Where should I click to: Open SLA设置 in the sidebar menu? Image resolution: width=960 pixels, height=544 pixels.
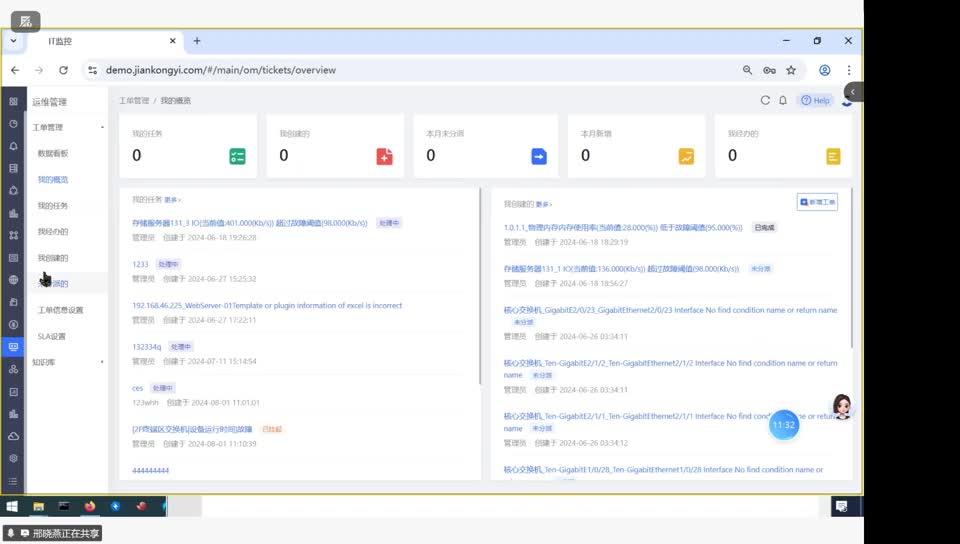52,336
